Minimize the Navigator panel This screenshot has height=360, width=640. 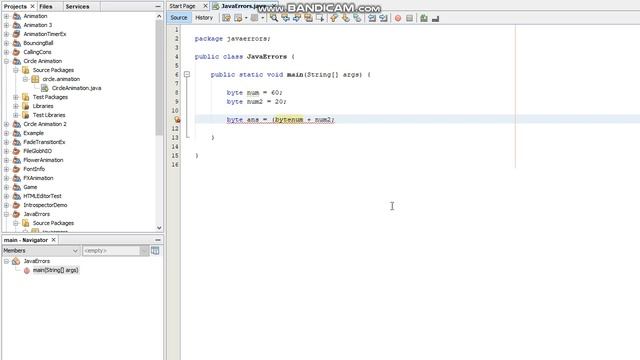point(158,240)
